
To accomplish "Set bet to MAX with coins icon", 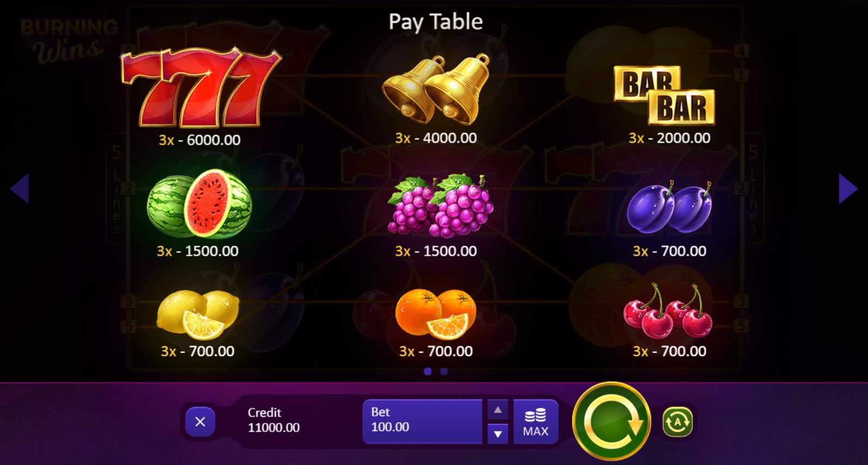I will (x=536, y=422).
